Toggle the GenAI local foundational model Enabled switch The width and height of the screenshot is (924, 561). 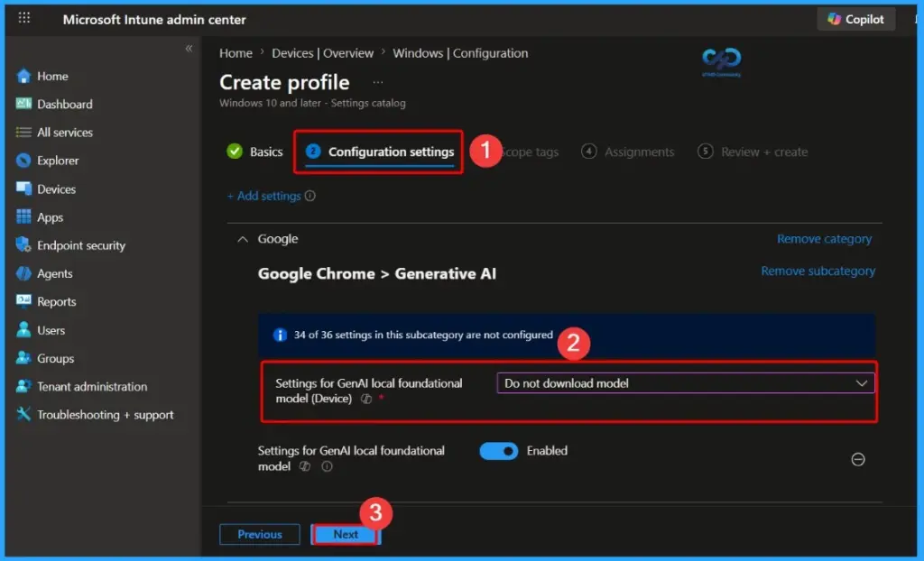pos(498,451)
